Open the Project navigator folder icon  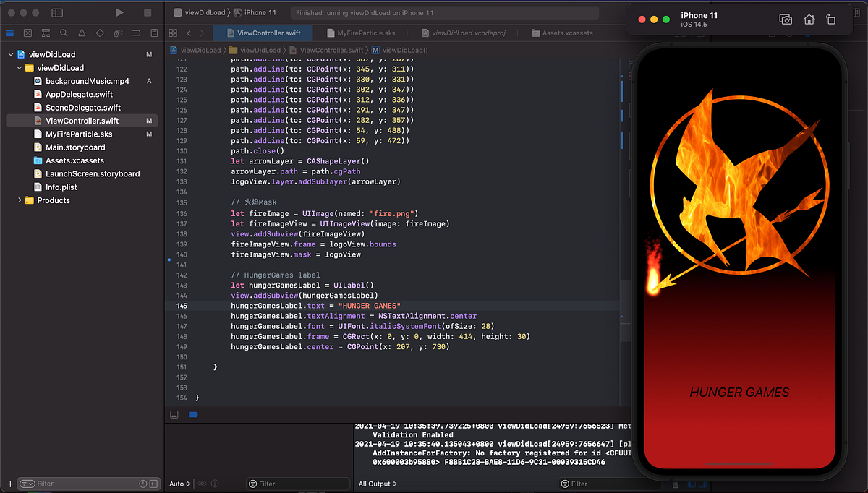(x=9, y=33)
